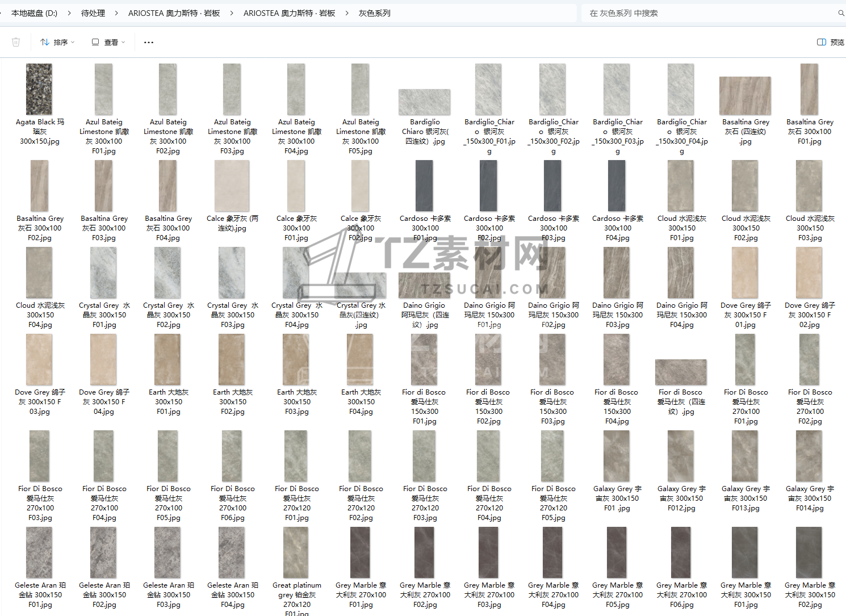Image resolution: width=846 pixels, height=616 pixels.
Task: Select Cardoso 卡多索 300x100 F04.jpg thumbnail
Action: [617, 186]
